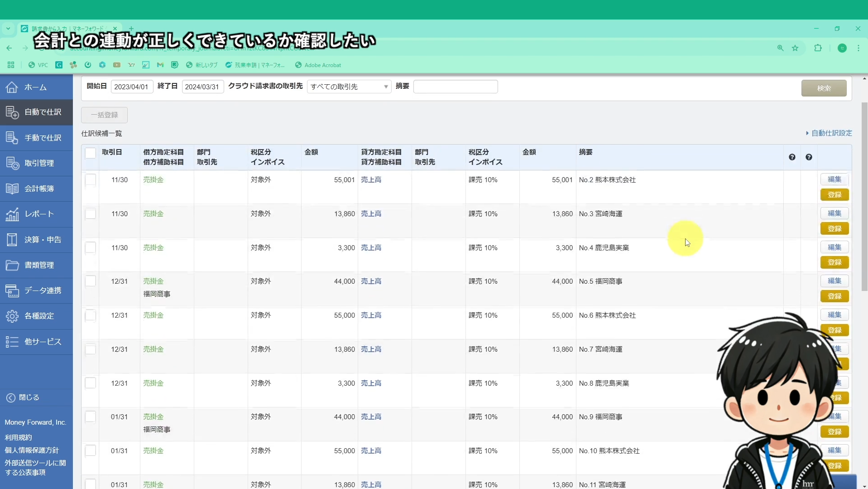Viewport: 868px width, 489px height.
Task: Open the 手動で仕訳 sidebar icon
Action: pyautogui.click(x=12, y=138)
